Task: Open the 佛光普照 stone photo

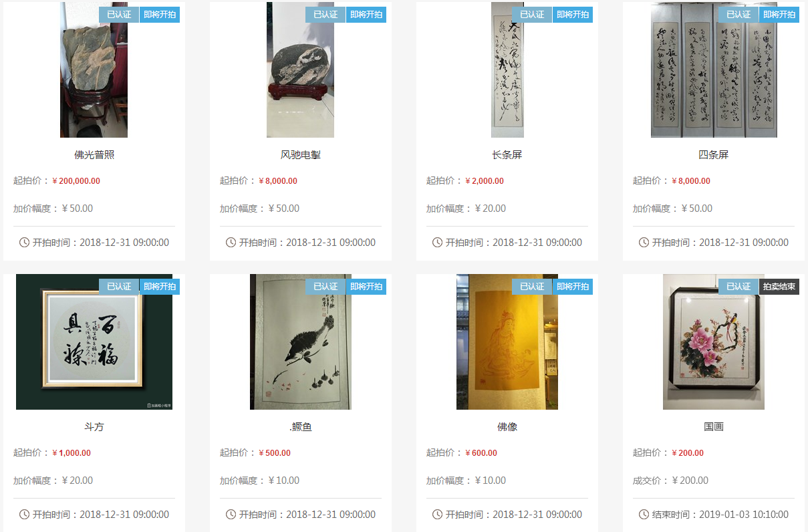Action: pos(94,70)
